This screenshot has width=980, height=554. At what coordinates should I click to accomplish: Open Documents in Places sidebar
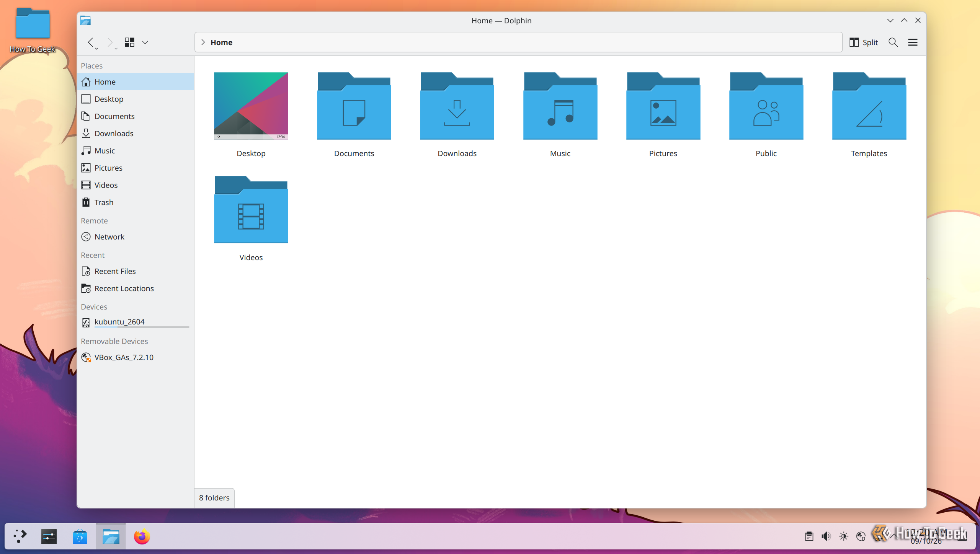[x=136, y=116]
